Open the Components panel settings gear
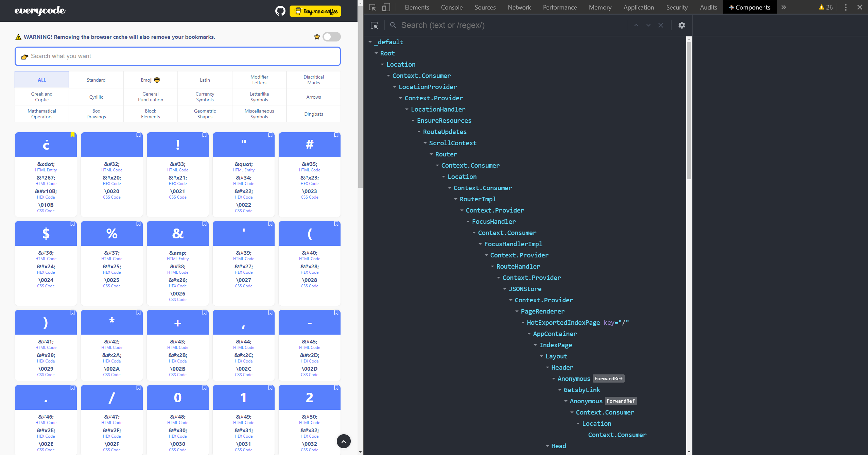The height and width of the screenshot is (455, 868). (682, 25)
